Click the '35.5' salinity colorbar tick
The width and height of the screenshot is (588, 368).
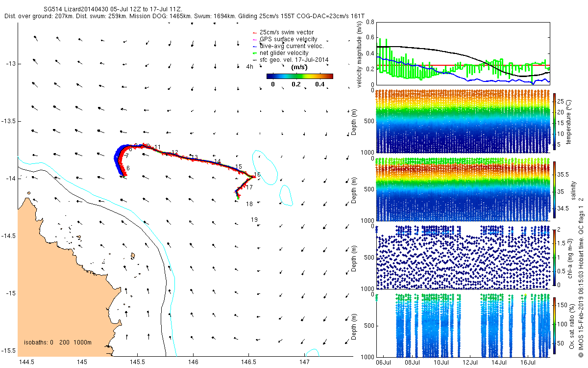click(563, 175)
